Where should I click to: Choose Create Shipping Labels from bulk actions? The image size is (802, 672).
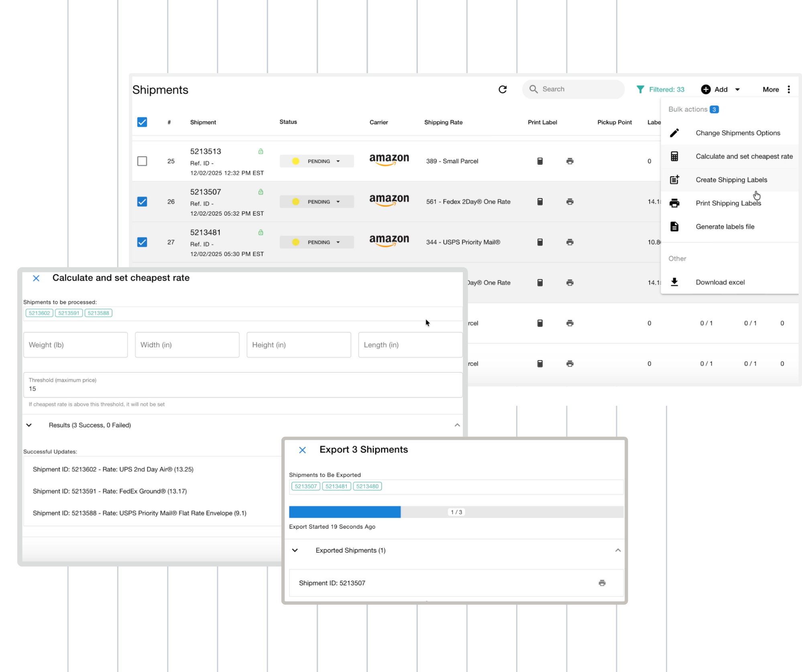pos(731,180)
